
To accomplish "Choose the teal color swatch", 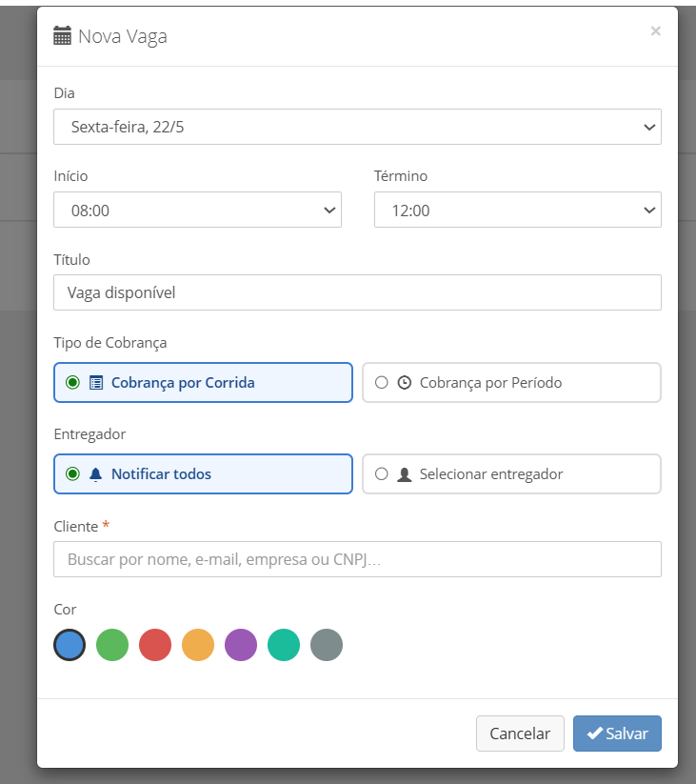I will (284, 645).
